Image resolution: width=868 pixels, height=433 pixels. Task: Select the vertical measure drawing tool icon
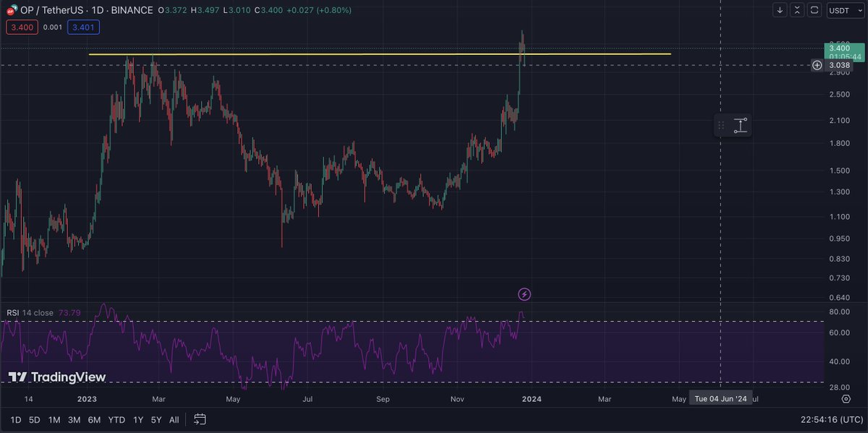click(740, 125)
